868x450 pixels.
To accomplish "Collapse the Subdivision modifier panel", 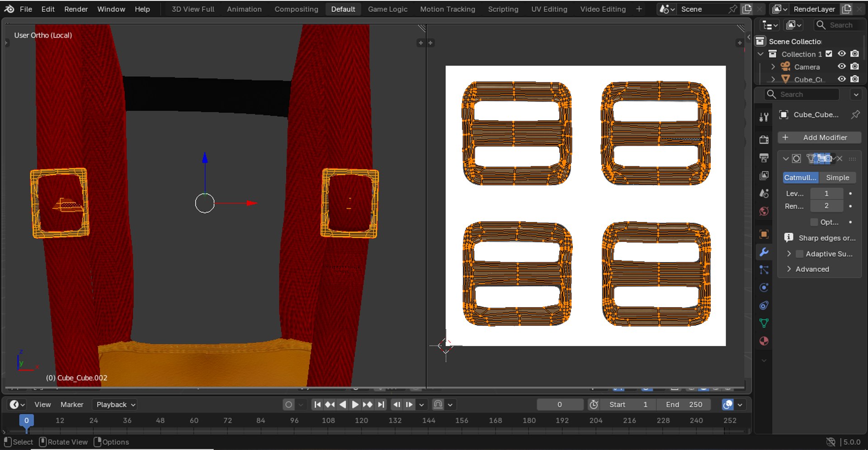I will pos(786,159).
